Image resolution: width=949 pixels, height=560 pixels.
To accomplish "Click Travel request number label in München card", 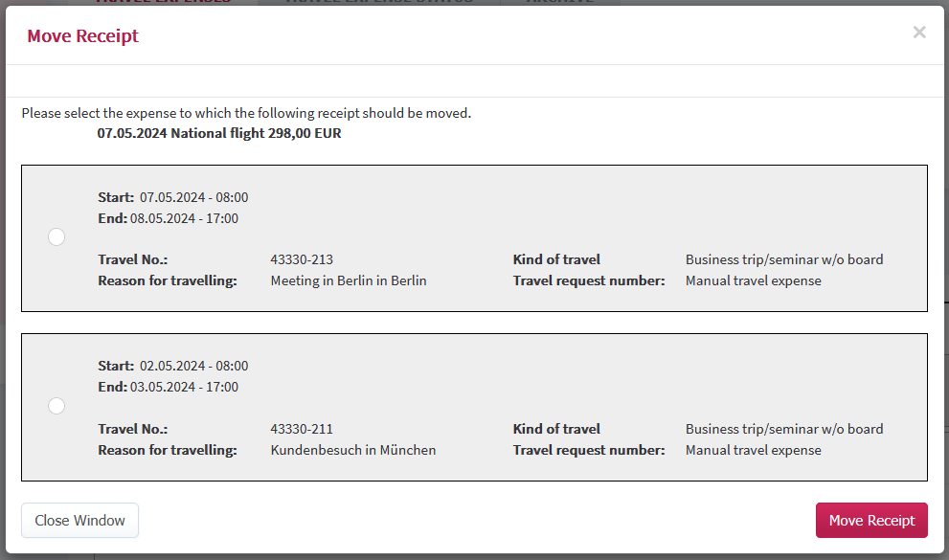I will 589,450.
